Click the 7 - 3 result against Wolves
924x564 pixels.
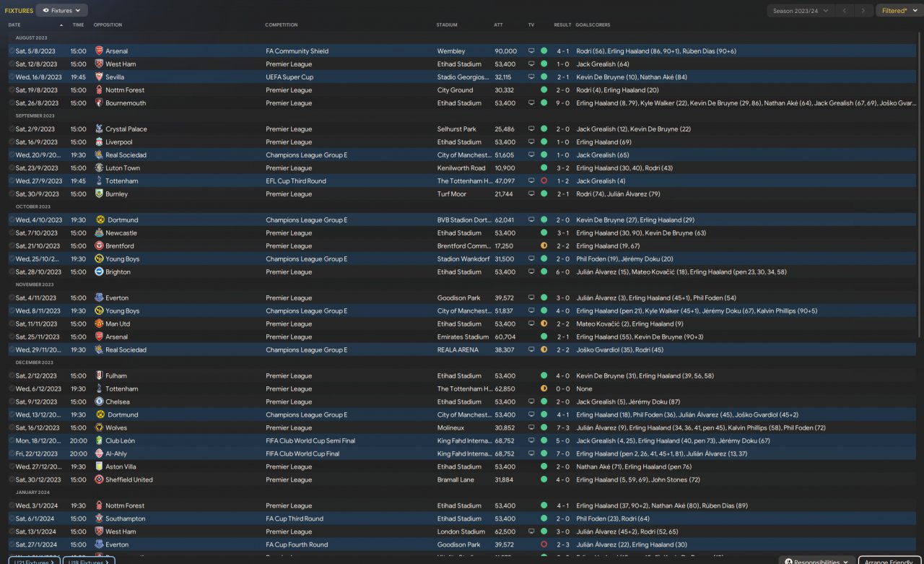(562, 428)
